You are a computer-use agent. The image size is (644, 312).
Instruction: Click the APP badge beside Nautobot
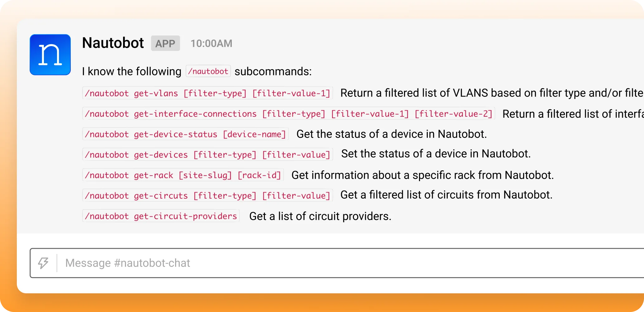[x=165, y=44]
